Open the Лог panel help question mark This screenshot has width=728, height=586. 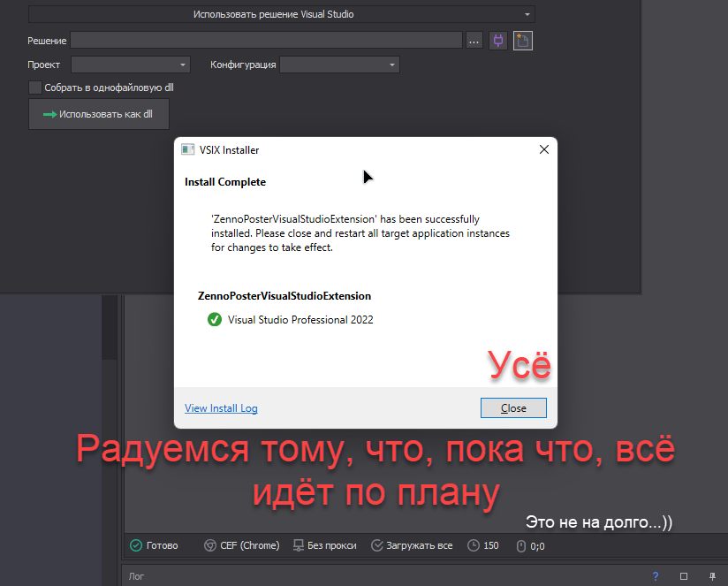point(655,576)
